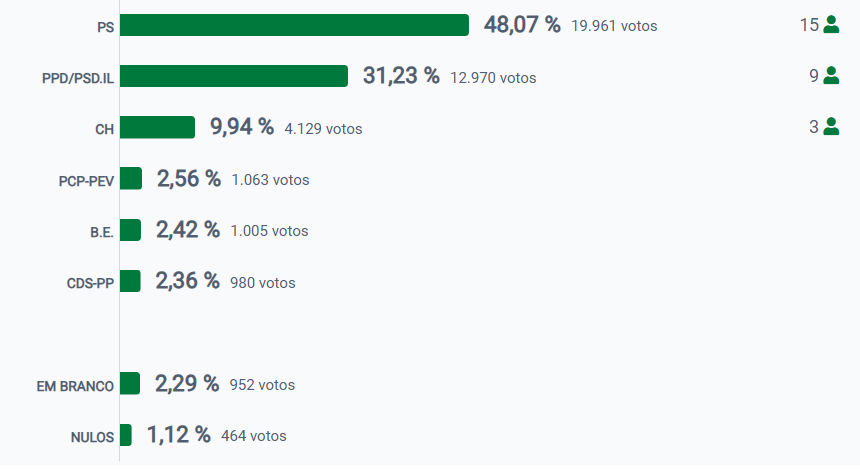Image resolution: width=860 pixels, height=470 pixels.
Task: Click the EM BRANCO result bar
Action: (130, 384)
